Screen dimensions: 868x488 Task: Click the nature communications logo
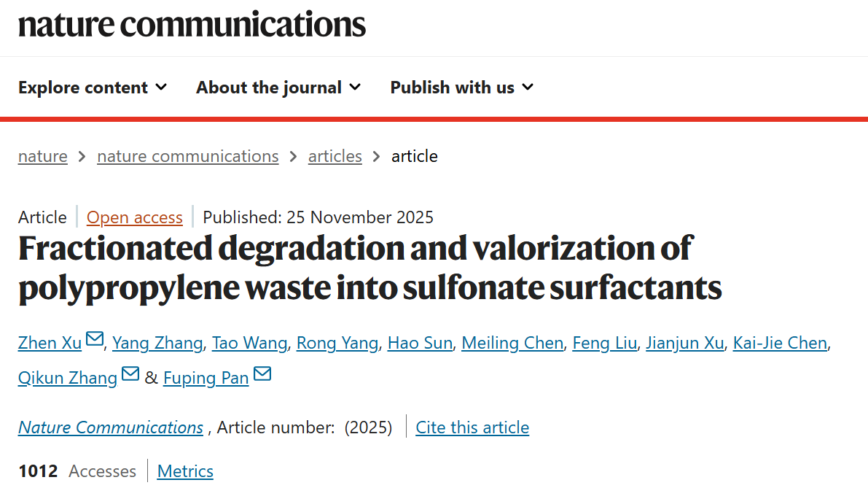192,25
